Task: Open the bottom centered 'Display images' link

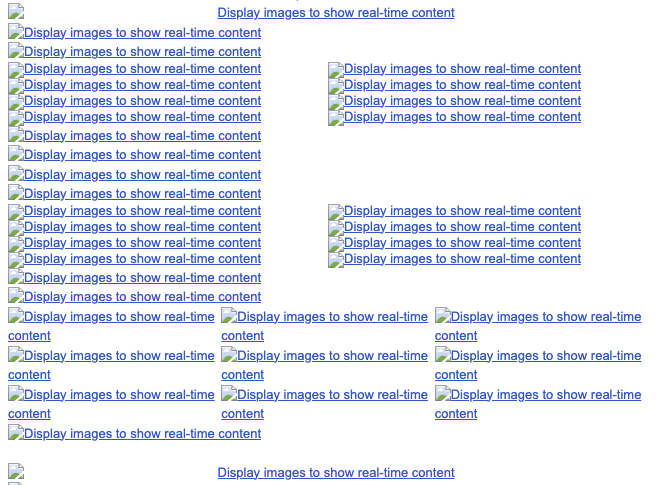Action: point(335,473)
